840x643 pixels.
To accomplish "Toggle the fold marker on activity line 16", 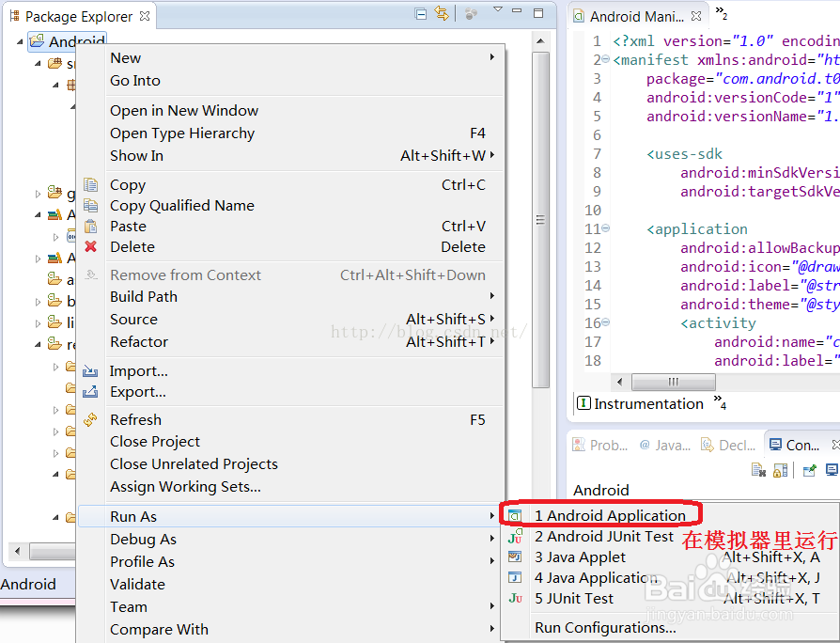I will (x=605, y=322).
